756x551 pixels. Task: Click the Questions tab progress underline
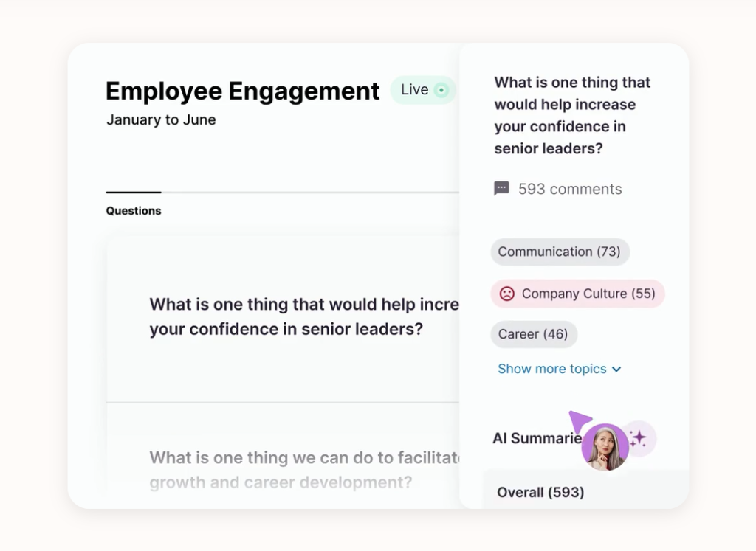[x=134, y=193]
